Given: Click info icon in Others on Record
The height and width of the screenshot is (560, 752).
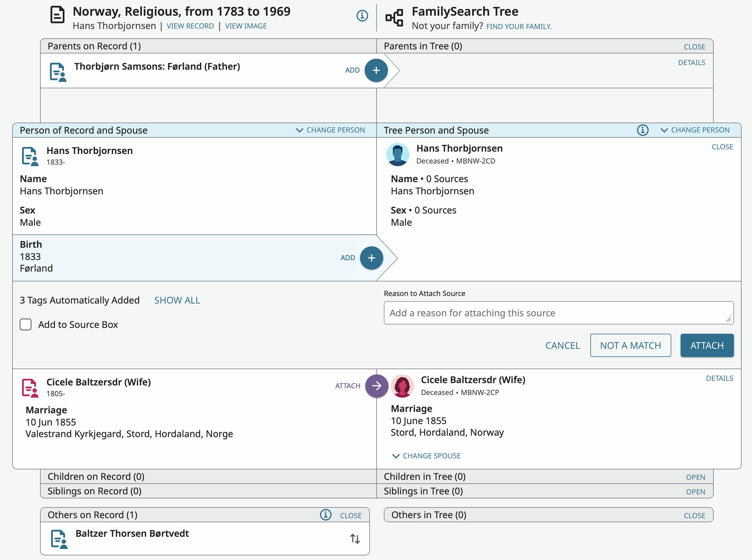Looking at the screenshot, I should tap(325, 515).
